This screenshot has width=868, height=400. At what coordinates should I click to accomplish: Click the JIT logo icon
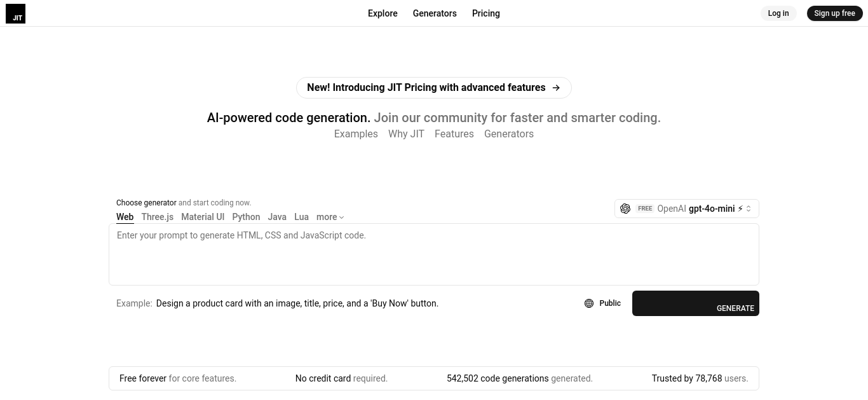(x=15, y=13)
